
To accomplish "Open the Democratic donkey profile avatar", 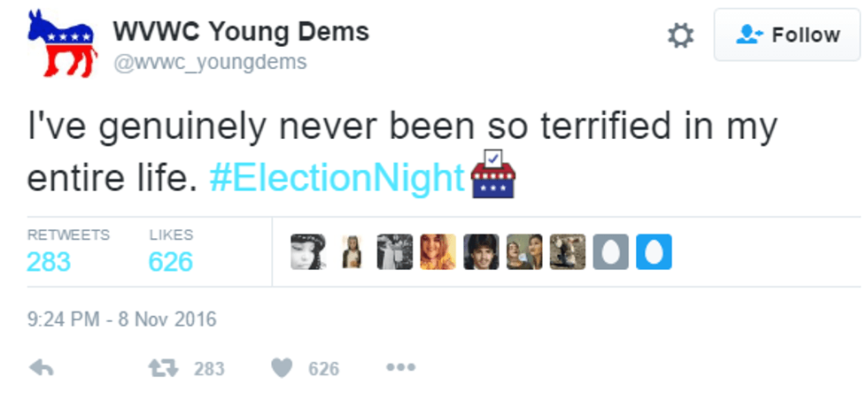I will [60, 43].
